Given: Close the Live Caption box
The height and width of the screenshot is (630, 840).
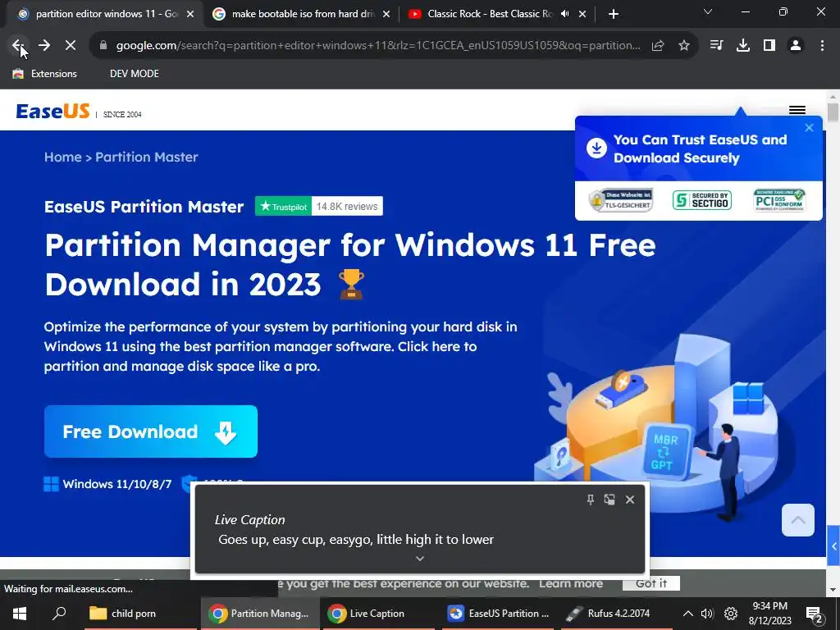Looking at the screenshot, I should [x=630, y=500].
